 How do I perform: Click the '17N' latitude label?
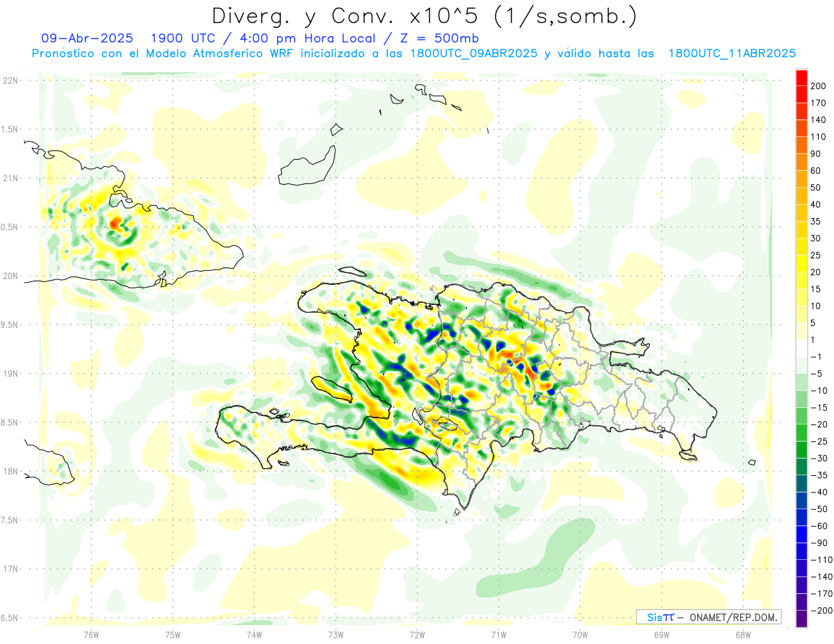[10, 569]
